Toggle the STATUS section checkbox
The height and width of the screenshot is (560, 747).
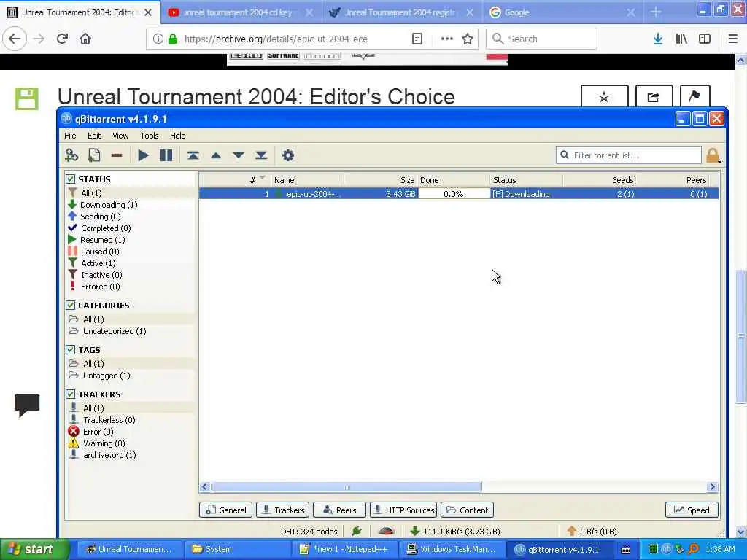coord(71,179)
